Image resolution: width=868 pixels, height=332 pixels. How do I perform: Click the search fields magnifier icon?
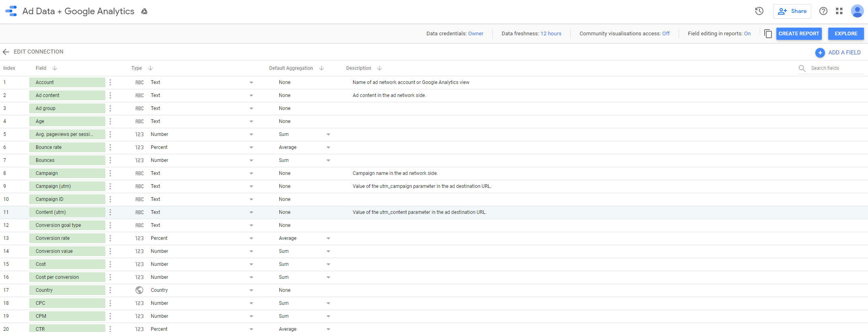[802, 68]
